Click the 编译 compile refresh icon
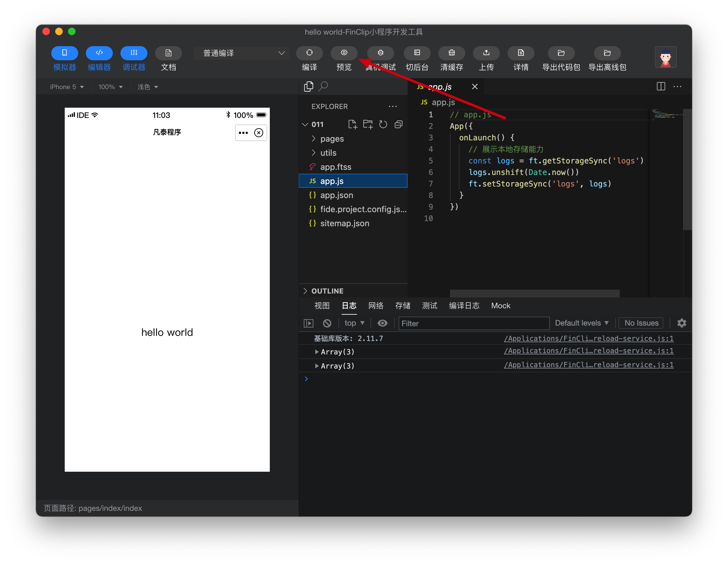This screenshot has height=564, width=728. [x=309, y=53]
